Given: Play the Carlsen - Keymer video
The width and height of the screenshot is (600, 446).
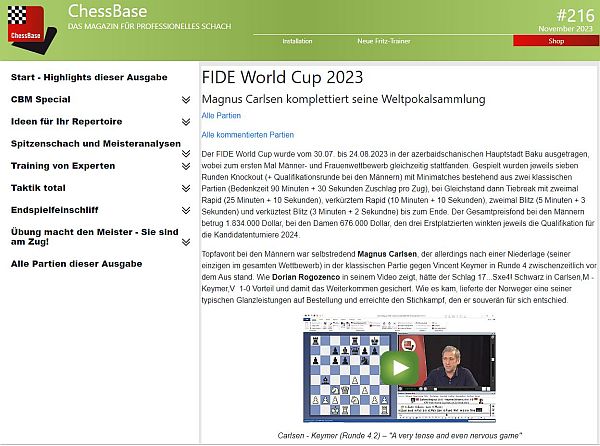Looking at the screenshot, I should [399, 368].
